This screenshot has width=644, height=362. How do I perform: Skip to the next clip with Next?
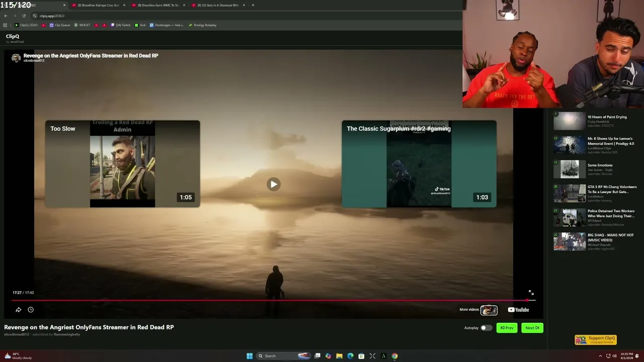pyautogui.click(x=532, y=328)
